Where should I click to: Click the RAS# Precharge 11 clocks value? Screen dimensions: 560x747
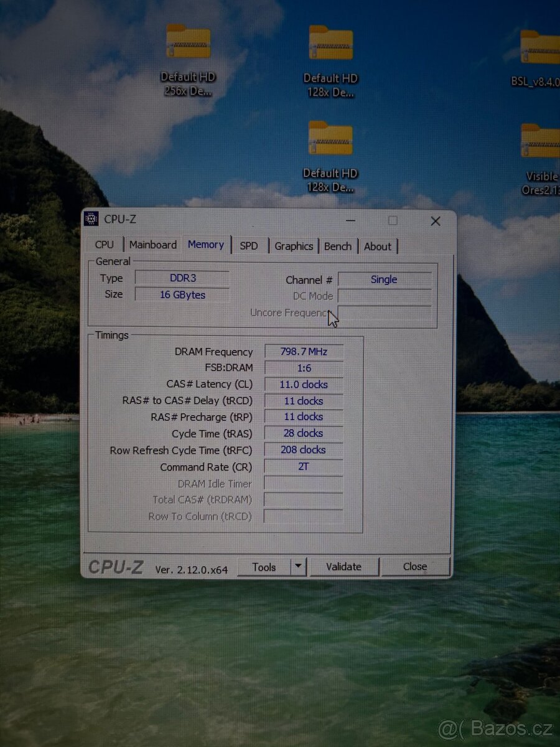tap(304, 416)
